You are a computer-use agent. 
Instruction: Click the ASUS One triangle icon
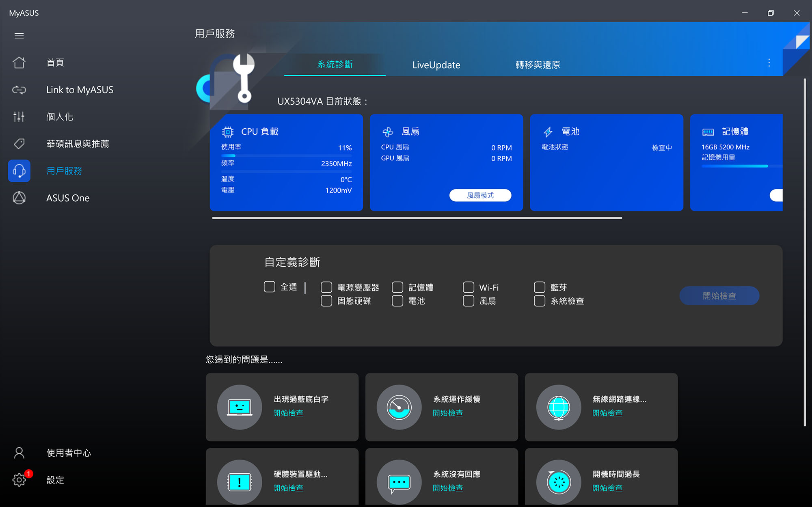click(19, 198)
